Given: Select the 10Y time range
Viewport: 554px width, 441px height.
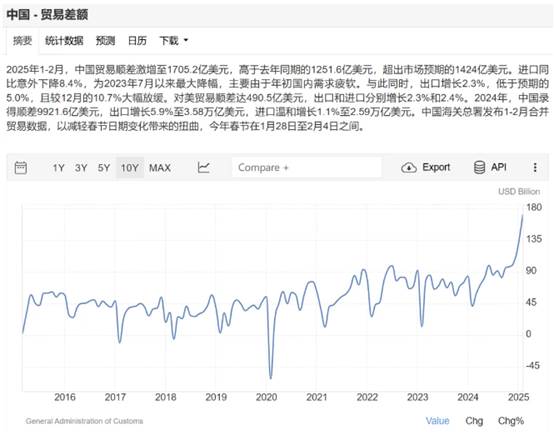Looking at the screenshot, I should pos(130,168).
